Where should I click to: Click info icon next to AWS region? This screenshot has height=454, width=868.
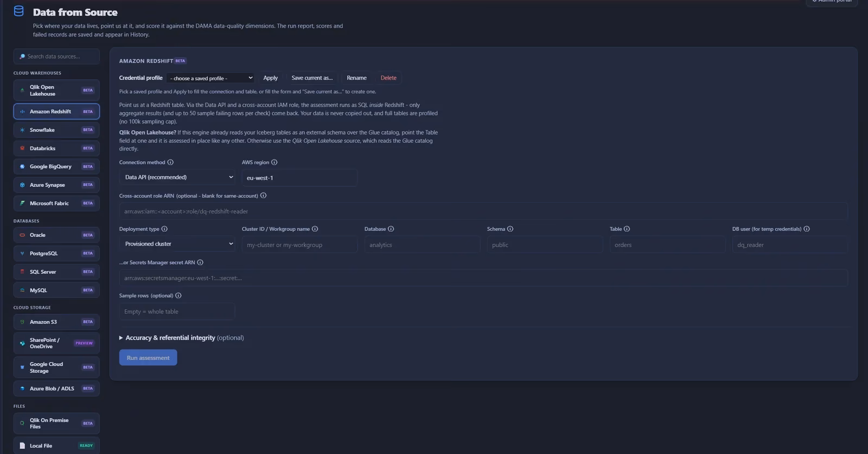tap(274, 162)
